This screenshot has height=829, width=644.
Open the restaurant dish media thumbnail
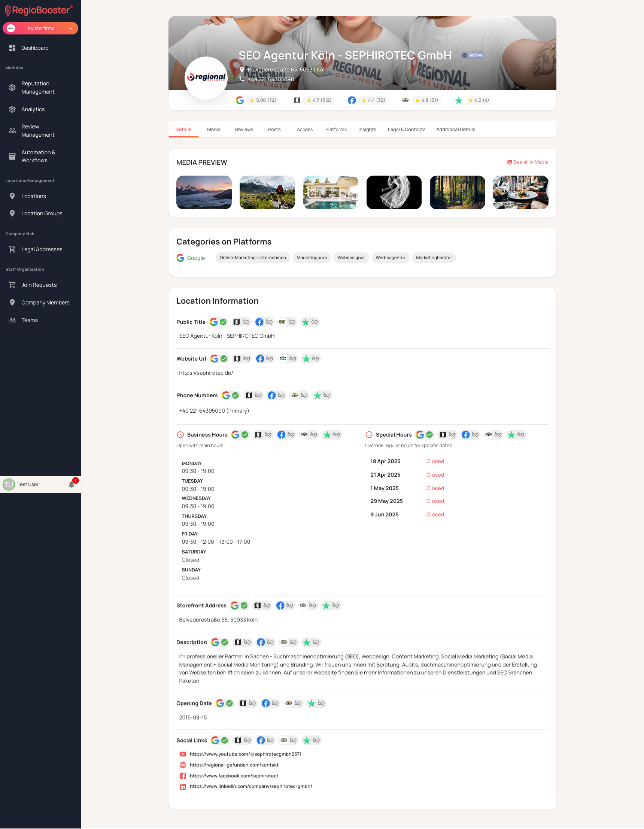(x=521, y=192)
